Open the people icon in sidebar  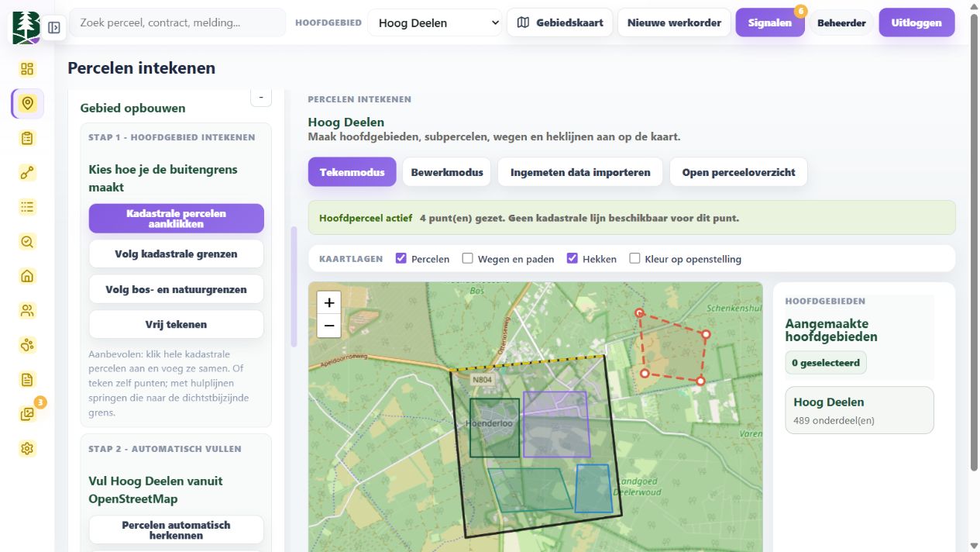click(x=28, y=310)
